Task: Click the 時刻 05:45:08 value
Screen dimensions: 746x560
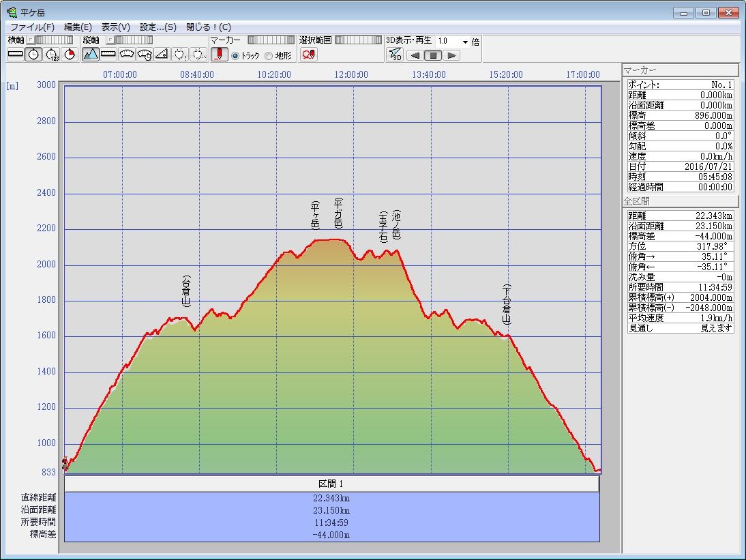Action: [715, 177]
